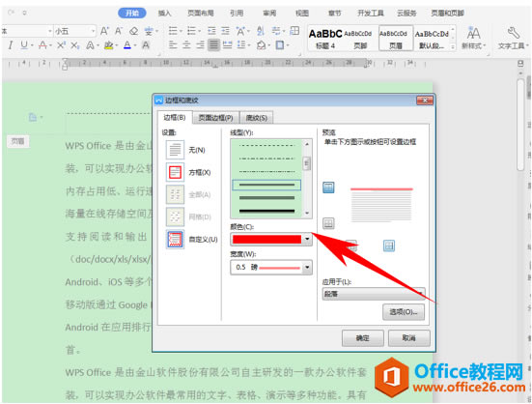Click the justify alignment icon
532x404 pixels.
tap(213, 45)
